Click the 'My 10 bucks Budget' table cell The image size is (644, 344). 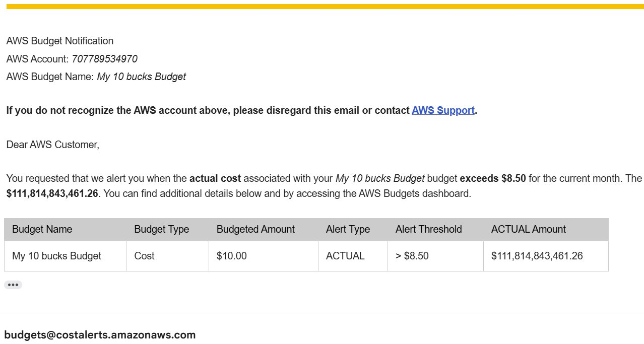tap(65, 256)
